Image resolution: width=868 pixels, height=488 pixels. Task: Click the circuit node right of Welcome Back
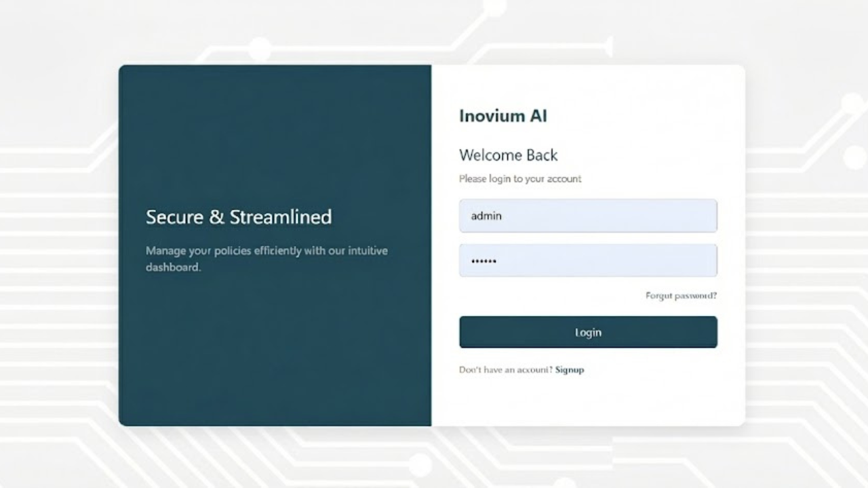pyautogui.click(x=854, y=157)
